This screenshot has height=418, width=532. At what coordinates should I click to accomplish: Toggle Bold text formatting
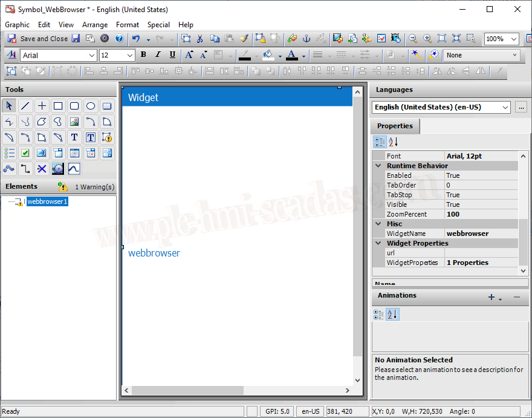coord(143,55)
